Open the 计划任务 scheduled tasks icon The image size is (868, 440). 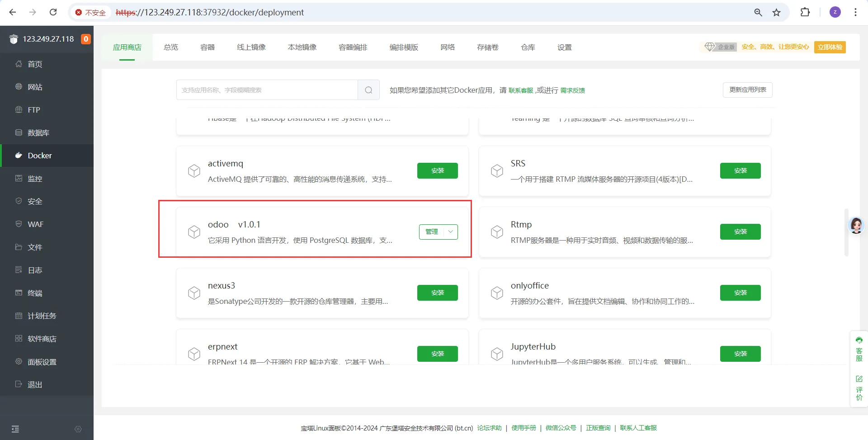pyautogui.click(x=19, y=316)
